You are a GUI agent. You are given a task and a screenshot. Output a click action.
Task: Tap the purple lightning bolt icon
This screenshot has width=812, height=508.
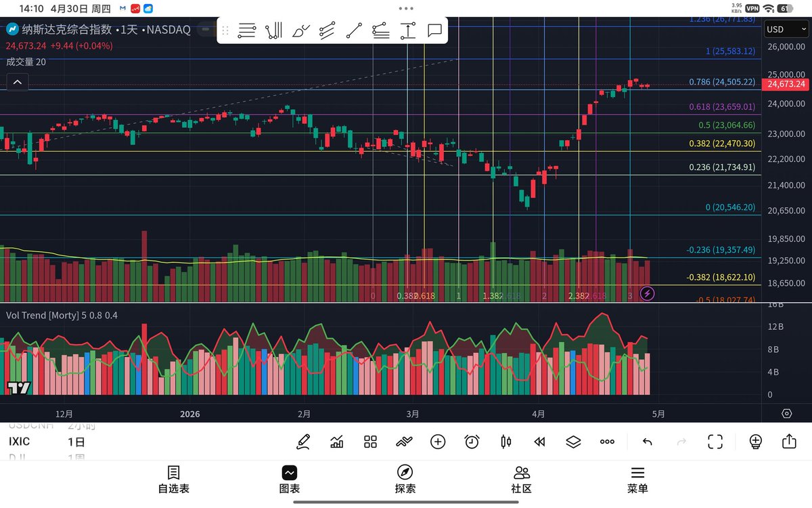pos(648,293)
